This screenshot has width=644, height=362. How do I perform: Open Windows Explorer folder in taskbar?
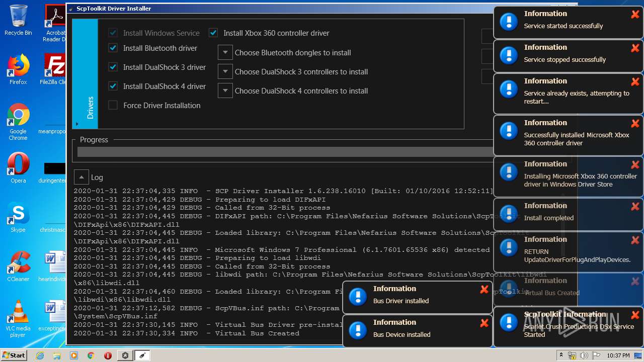tap(57, 355)
